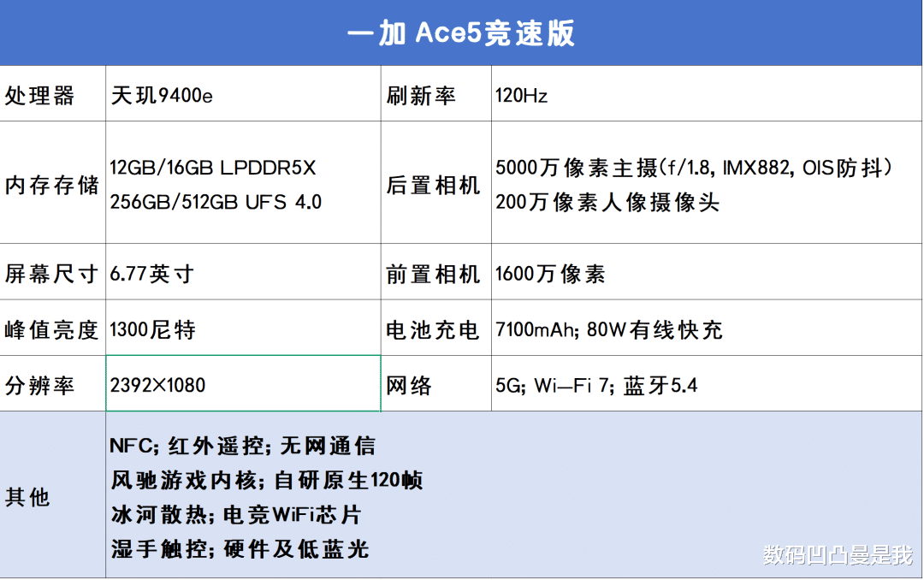
Task: Click the 5G; Wi-Fi 7; 蓝牙5.4 cell
Action: [707, 384]
